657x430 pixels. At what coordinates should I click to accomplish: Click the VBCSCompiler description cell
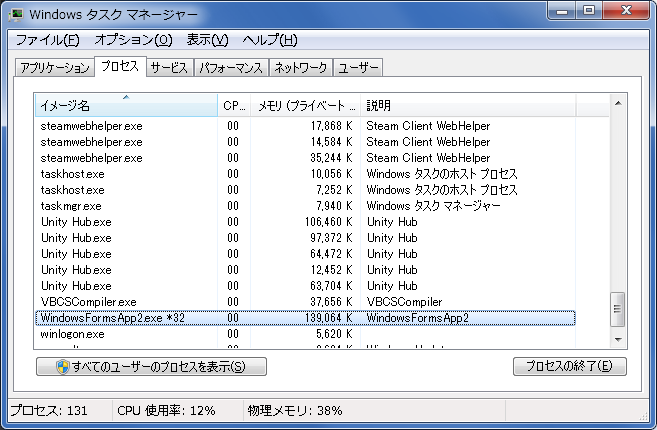tap(404, 302)
